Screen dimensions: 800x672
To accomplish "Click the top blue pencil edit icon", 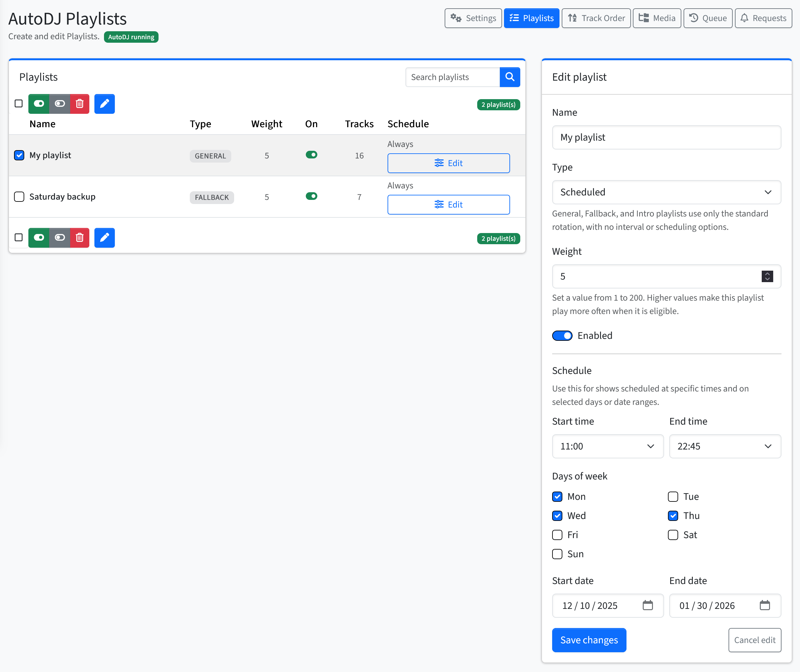I will coord(104,104).
